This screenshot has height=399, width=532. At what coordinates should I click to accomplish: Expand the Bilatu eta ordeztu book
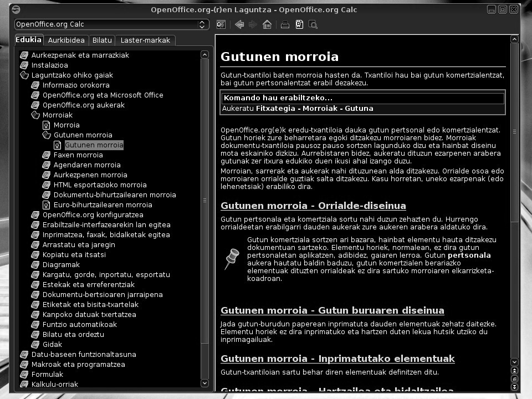68,335
